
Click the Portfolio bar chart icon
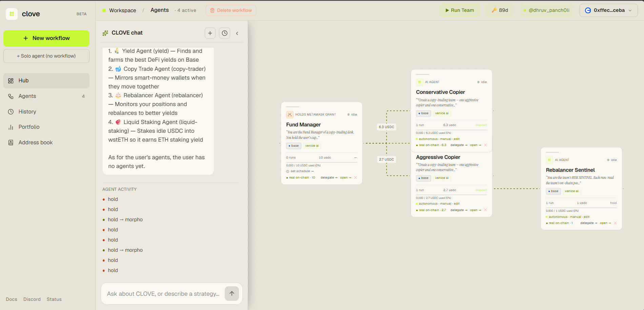click(11, 127)
